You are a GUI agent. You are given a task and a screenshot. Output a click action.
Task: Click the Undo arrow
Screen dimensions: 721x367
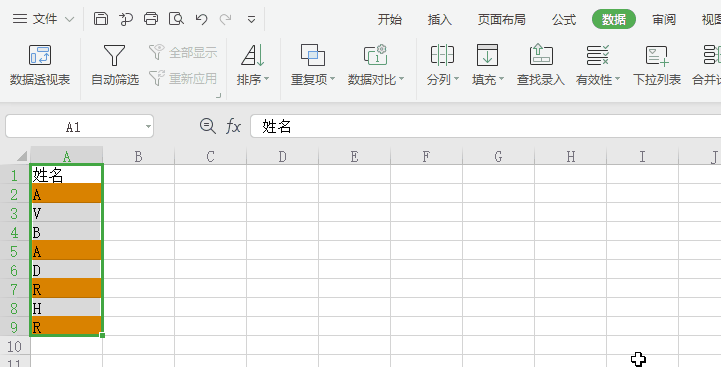coord(201,19)
